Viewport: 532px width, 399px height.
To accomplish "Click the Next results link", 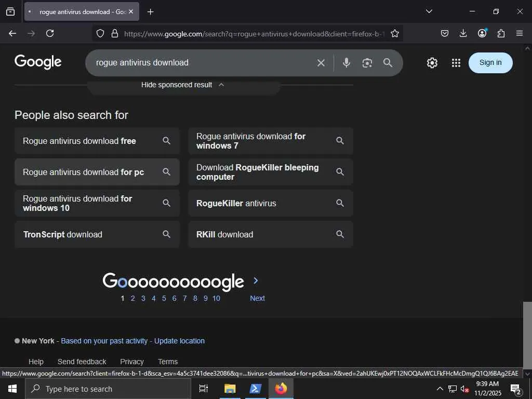I will (x=257, y=298).
